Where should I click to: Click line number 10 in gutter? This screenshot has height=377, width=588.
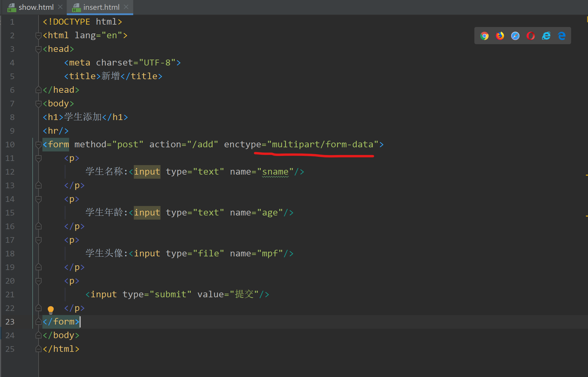(x=10, y=145)
